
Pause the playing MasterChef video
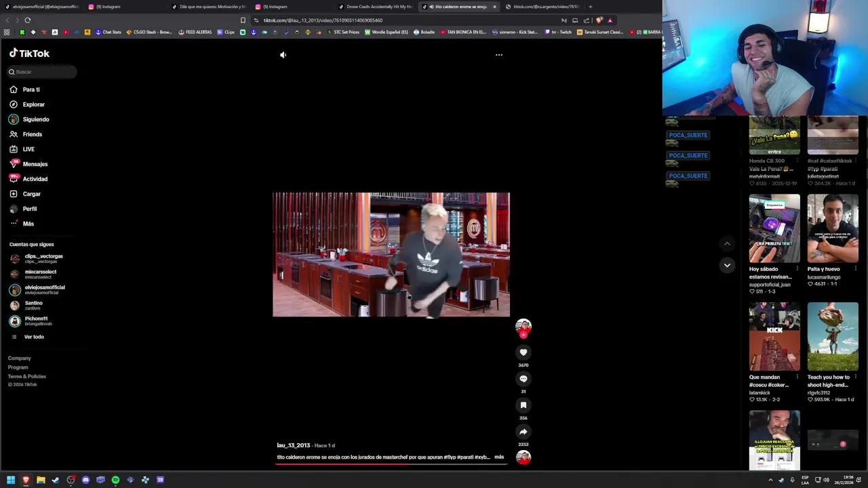pyautogui.click(x=391, y=254)
